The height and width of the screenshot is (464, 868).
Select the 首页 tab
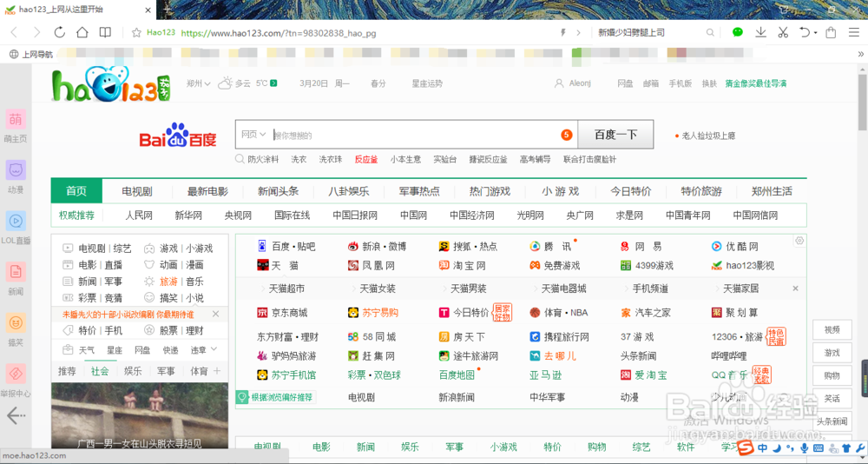click(x=76, y=191)
